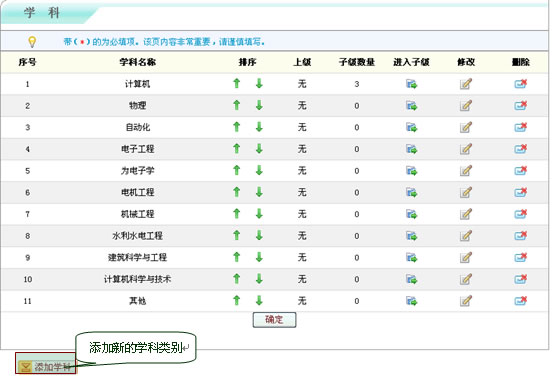This screenshot has width=554, height=378.
Task: Enter sub-level of 计算机 subject
Action: click(x=412, y=84)
